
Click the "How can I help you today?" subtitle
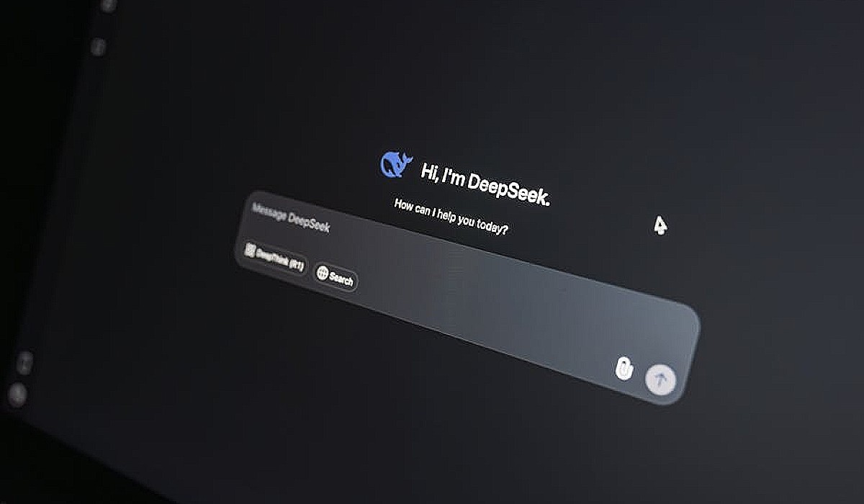(x=451, y=217)
